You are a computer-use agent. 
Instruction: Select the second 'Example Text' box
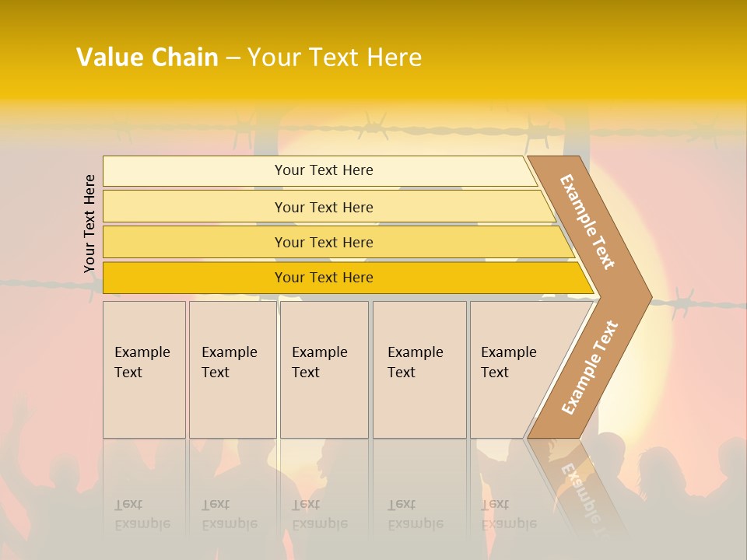pyautogui.click(x=233, y=369)
